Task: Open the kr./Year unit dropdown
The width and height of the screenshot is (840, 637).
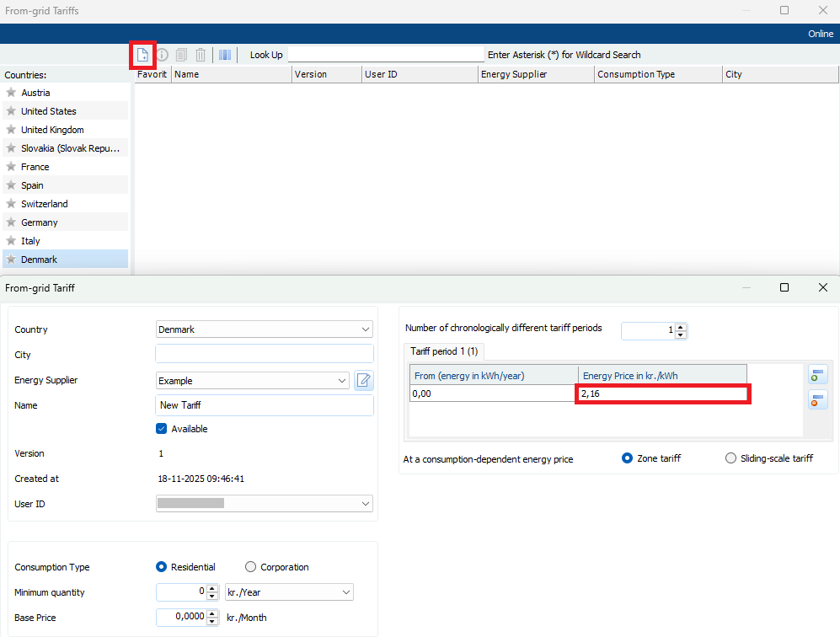Action: pos(345,592)
